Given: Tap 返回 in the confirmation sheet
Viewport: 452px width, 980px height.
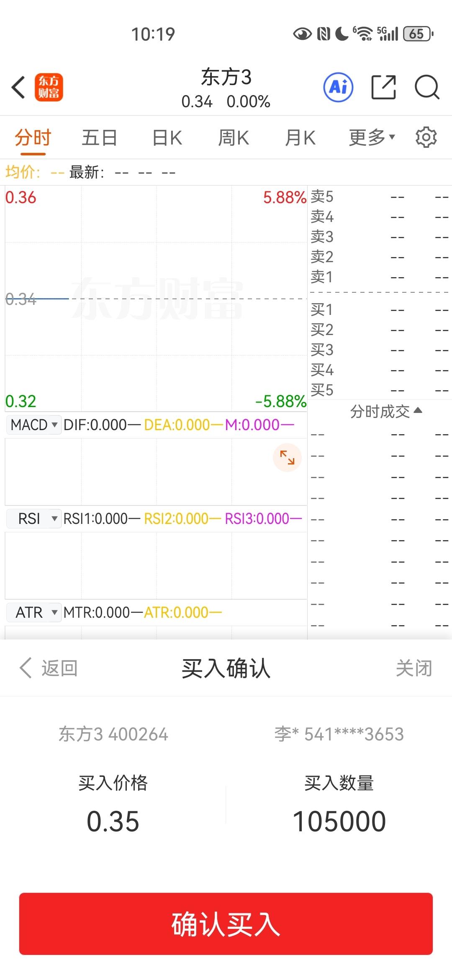Looking at the screenshot, I should coord(49,668).
